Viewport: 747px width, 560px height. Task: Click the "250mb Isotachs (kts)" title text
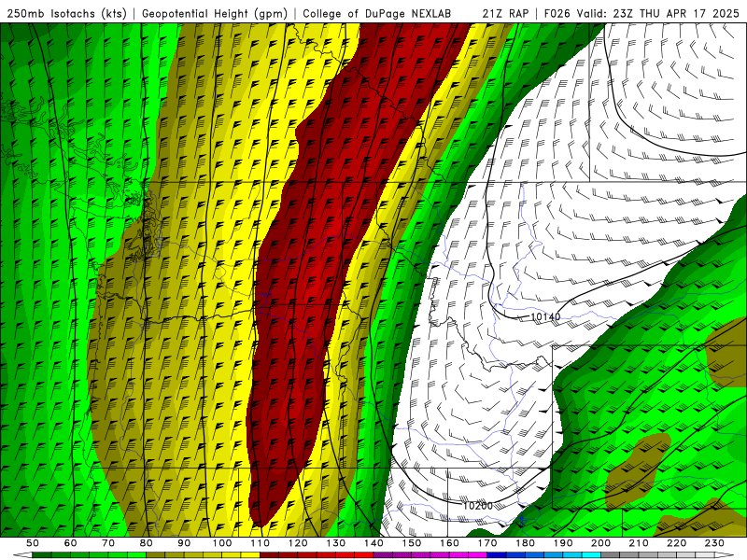tap(67, 14)
